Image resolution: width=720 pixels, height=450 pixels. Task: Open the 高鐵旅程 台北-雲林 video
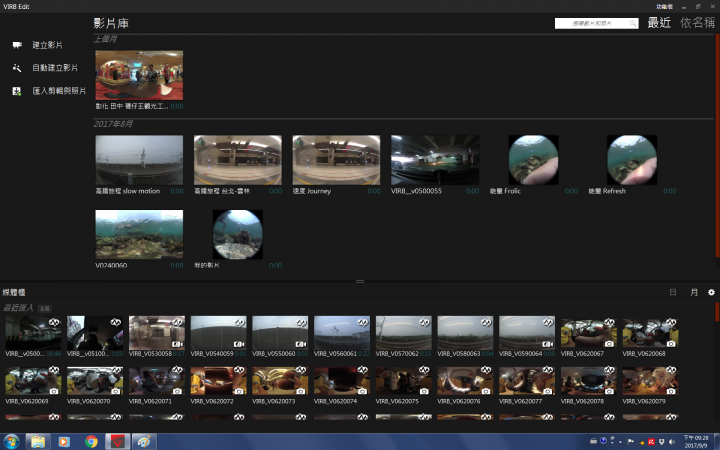tap(238, 160)
